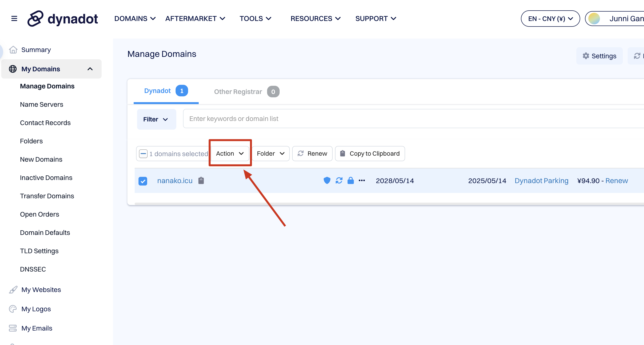Click the Dynadot Parking link

(541, 180)
